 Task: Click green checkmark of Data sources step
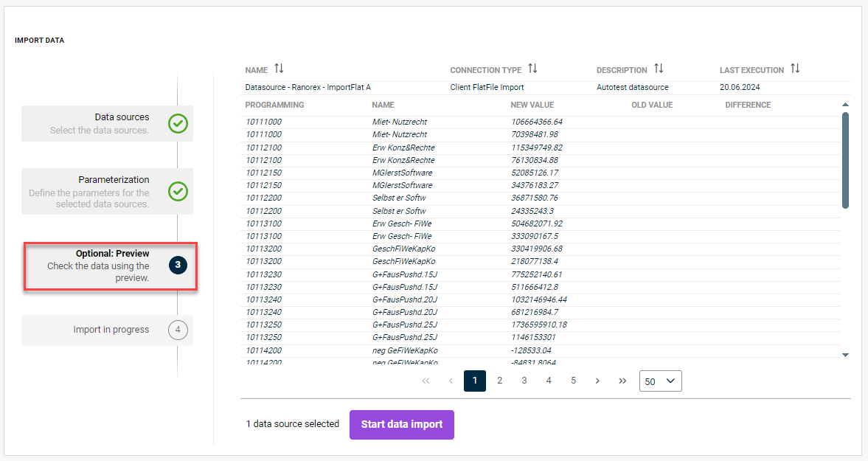click(178, 123)
